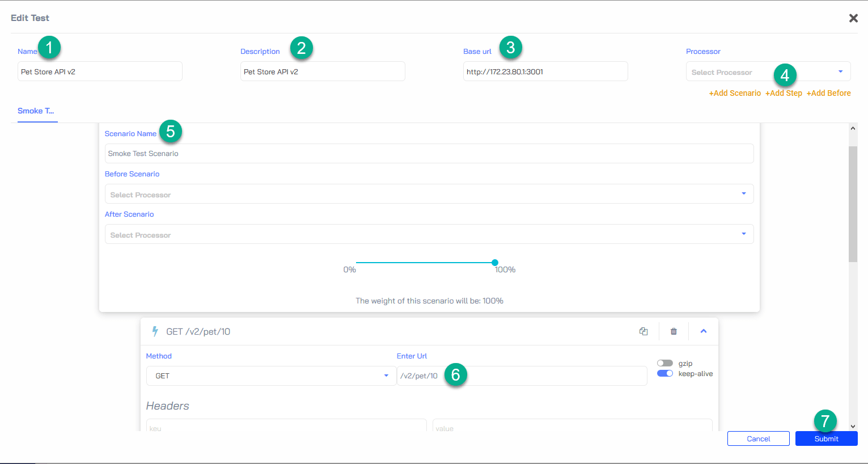Open the After Scenario processor dropdown
The image size is (868, 464).
click(743, 234)
